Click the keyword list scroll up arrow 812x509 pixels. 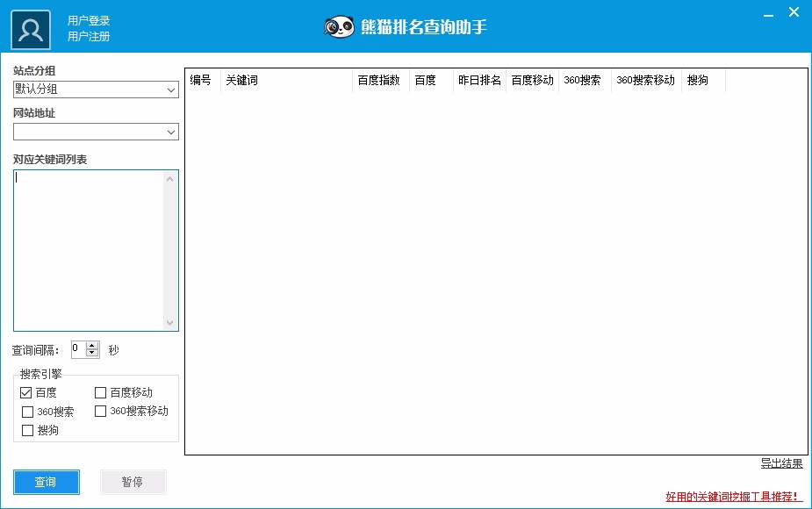pos(169,179)
